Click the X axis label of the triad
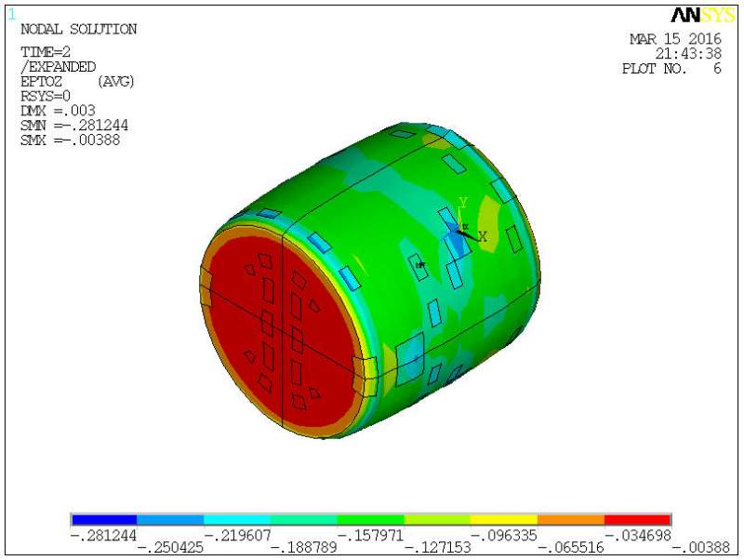The image size is (744, 560). [483, 236]
